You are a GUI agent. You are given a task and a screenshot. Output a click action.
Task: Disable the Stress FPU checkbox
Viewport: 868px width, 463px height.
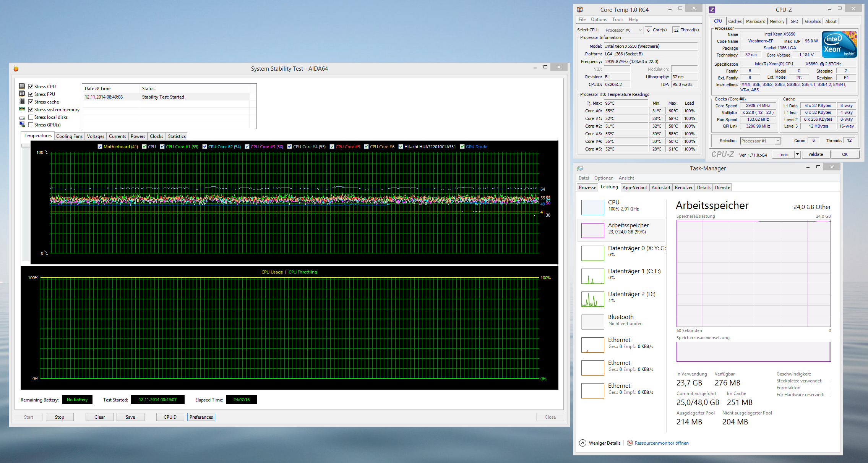coord(31,94)
